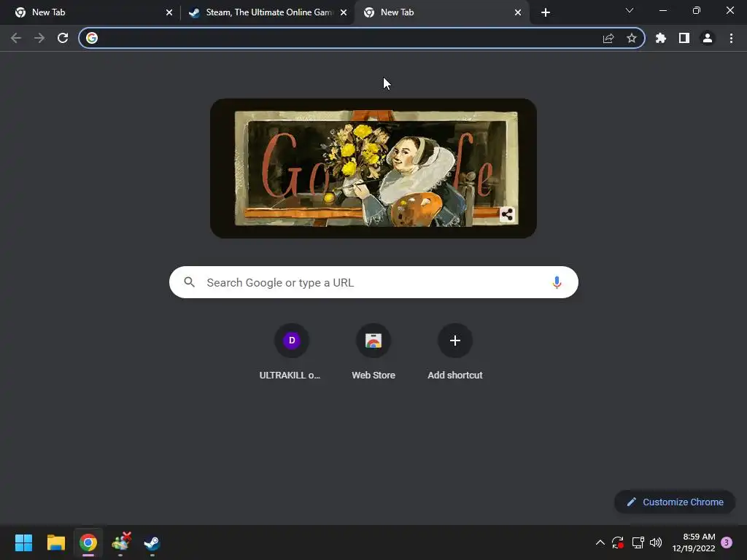747x560 pixels.
Task: Select the active third New Tab
Action: [441, 12]
